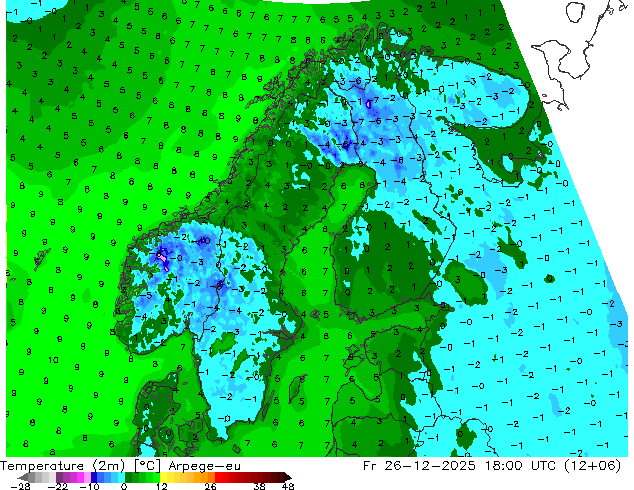Click the dark purple legend swatch at -22
The image size is (634, 490).
click(x=59, y=477)
